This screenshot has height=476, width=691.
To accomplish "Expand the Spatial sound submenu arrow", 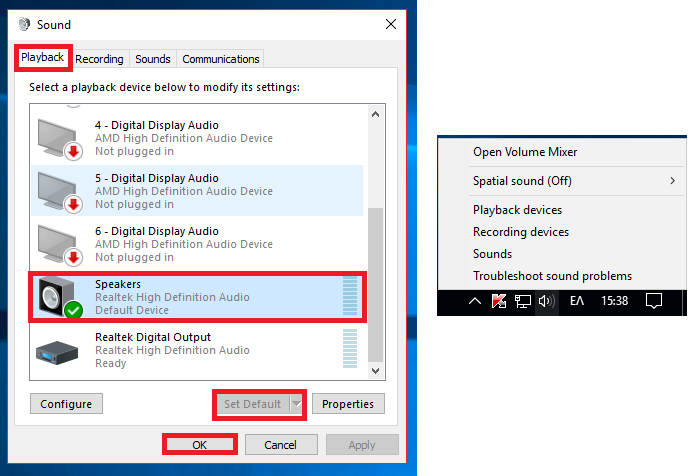I will tap(672, 181).
